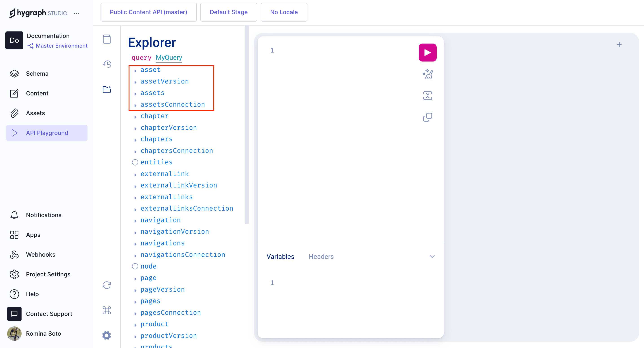The height and width of the screenshot is (348, 644).
Task: Open the Public Content API dropdown
Action: click(x=149, y=12)
